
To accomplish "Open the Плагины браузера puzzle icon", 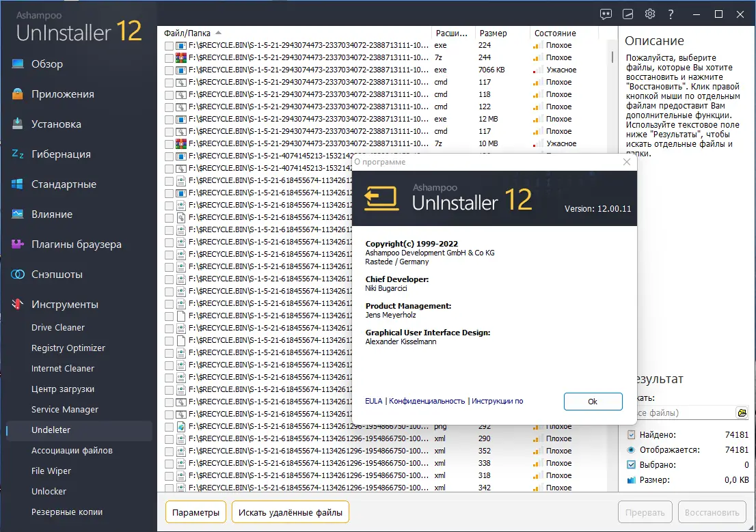I will pyautogui.click(x=17, y=244).
